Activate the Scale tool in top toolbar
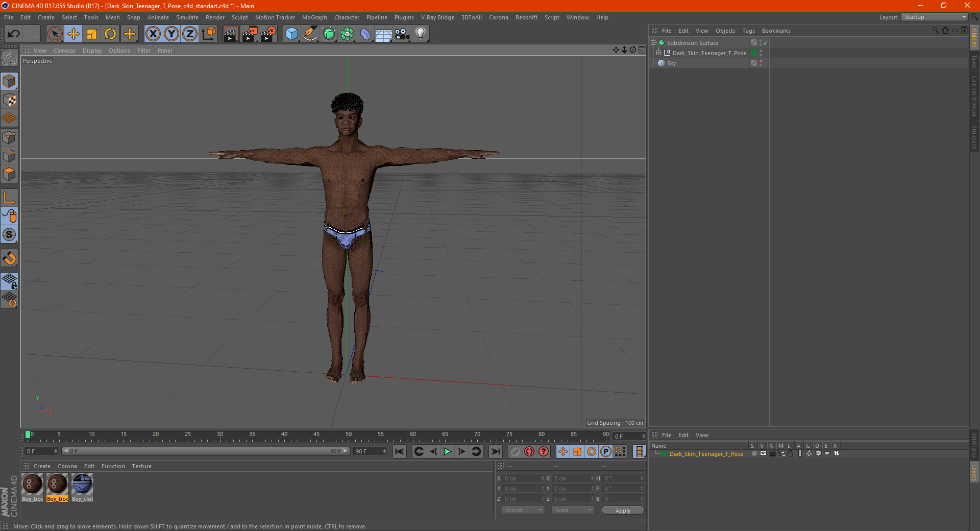The image size is (980, 531). (92, 34)
